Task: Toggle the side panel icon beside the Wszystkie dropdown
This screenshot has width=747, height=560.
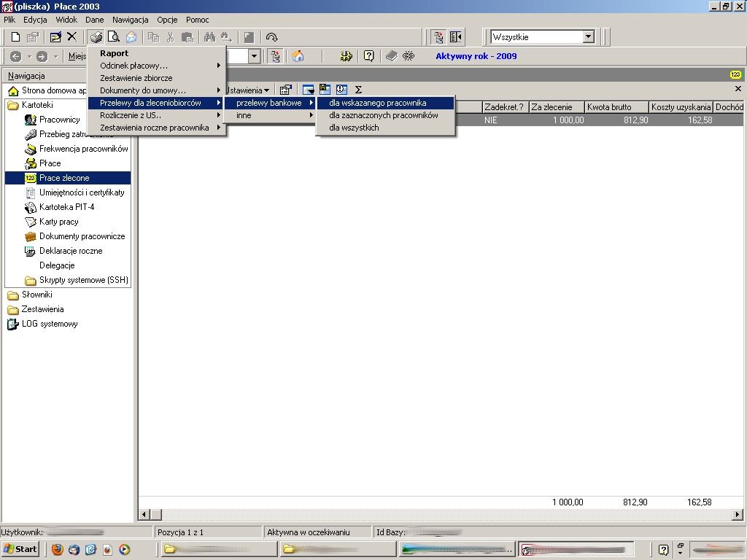Action: 456,37
